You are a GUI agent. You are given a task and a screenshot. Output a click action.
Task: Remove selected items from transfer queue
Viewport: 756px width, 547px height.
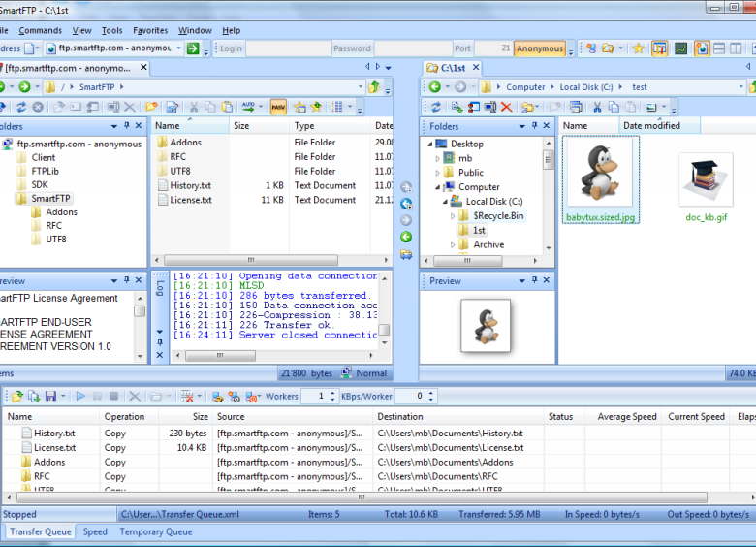135,397
